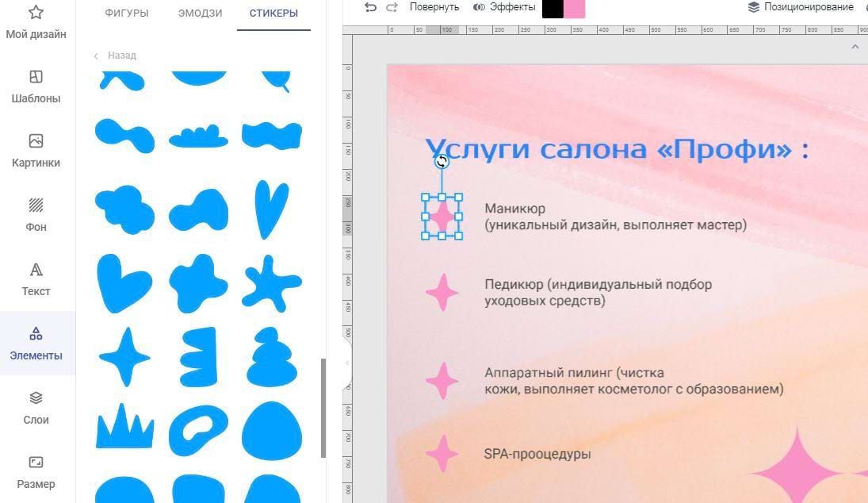The height and width of the screenshot is (503, 868).
Task: Click the undo arrow icon
Action: pos(370,7)
